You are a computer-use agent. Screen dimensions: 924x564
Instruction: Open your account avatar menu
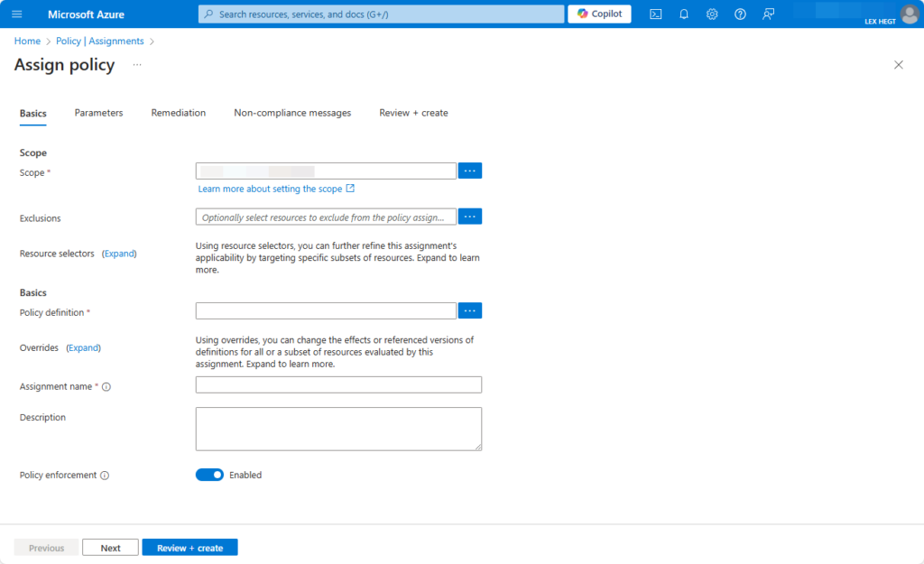(907, 14)
